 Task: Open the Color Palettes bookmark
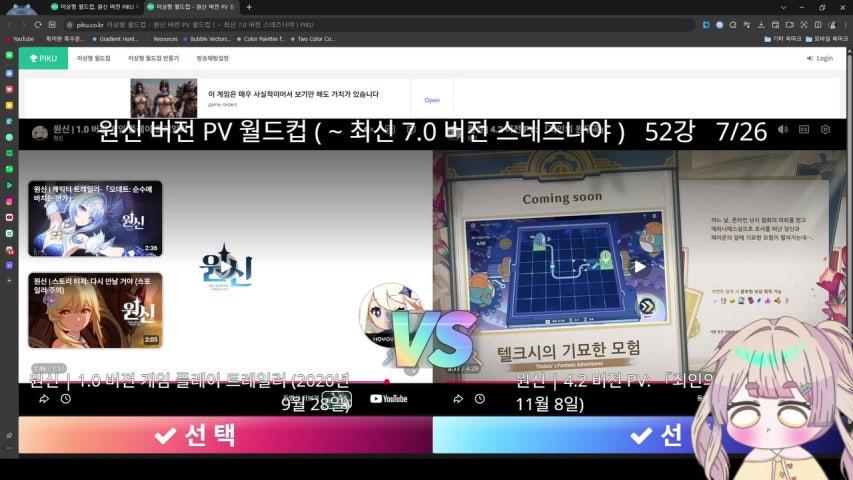tap(261, 39)
